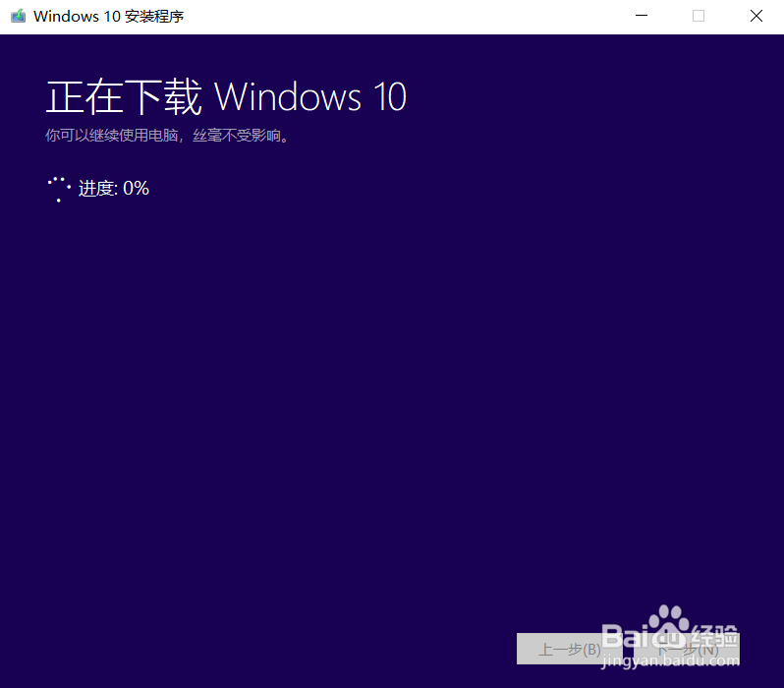This screenshot has height=688, width=784.
Task: Click the 下一步(N) next button
Action: (687, 649)
